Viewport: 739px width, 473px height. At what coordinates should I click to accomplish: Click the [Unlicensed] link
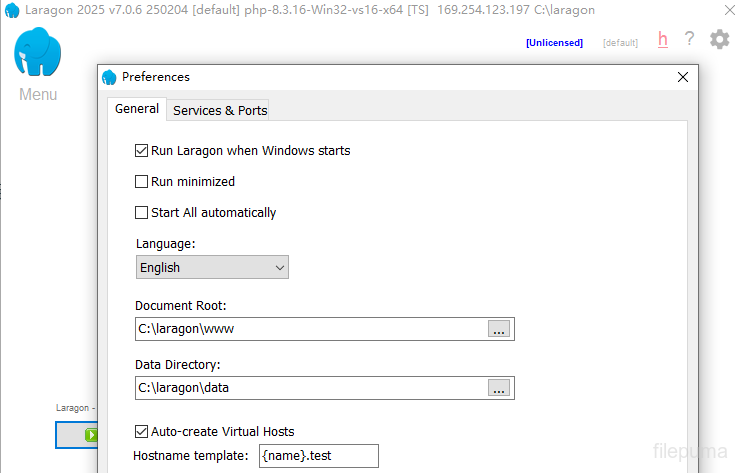click(x=554, y=43)
